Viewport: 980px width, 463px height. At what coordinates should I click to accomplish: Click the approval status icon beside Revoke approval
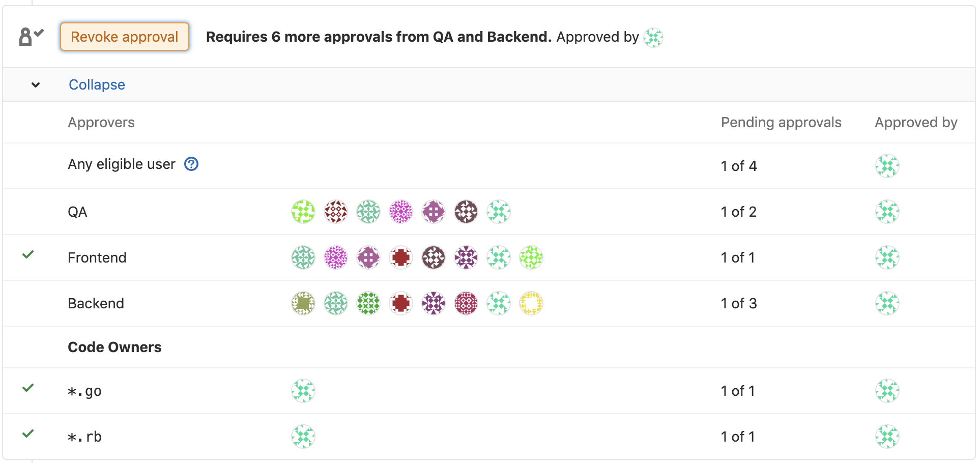(x=31, y=37)
